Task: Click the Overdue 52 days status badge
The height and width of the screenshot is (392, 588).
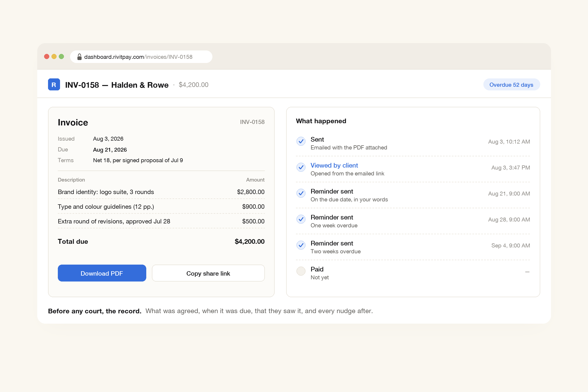Action: (x=511, y=85)
